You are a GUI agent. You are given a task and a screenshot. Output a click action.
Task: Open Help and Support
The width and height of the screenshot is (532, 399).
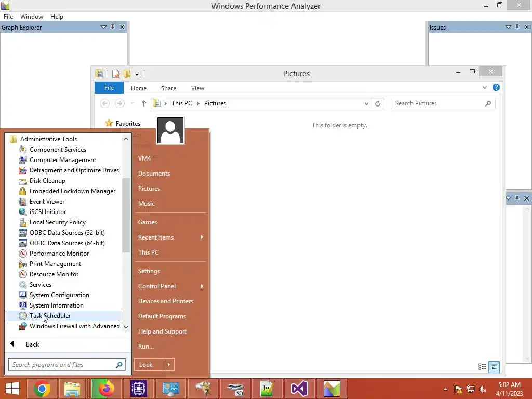(x=162, y=331)
